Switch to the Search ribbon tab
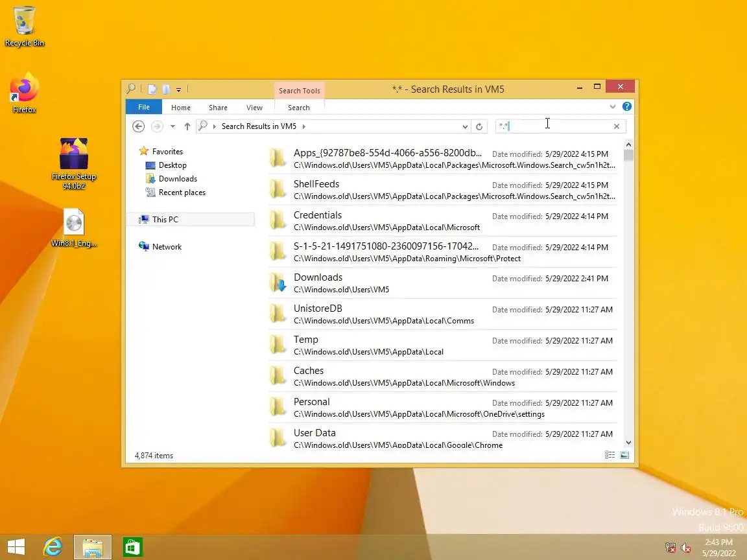747x560 pixels. [299, 108]
